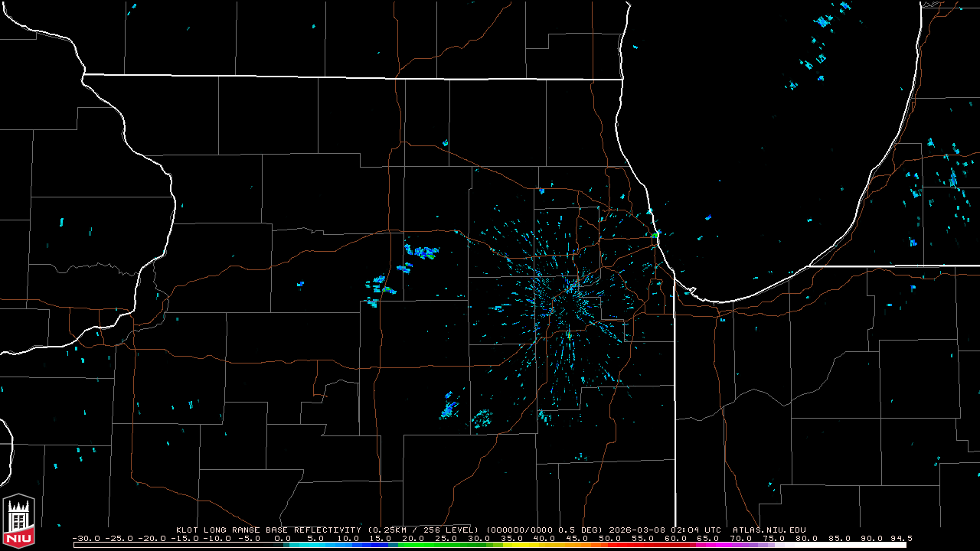Click the '85.0' scale label
The image size is (980, 551).
point(840,539)
